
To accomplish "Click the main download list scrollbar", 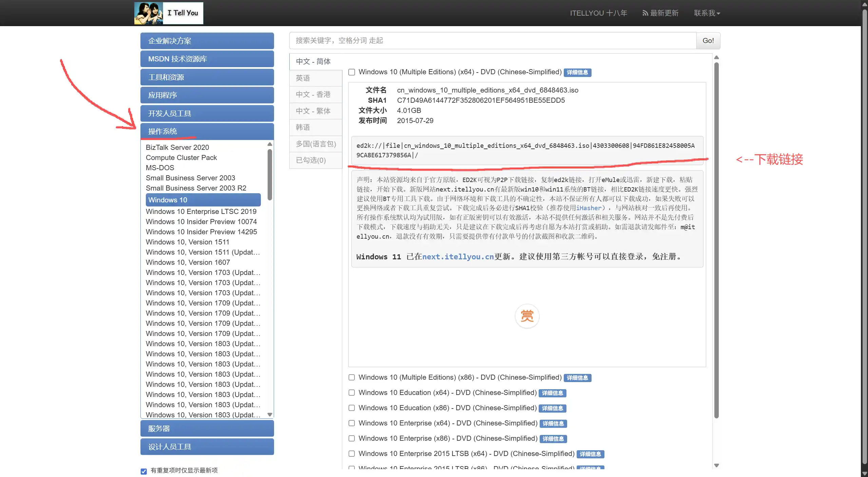I will pos(716,237).
